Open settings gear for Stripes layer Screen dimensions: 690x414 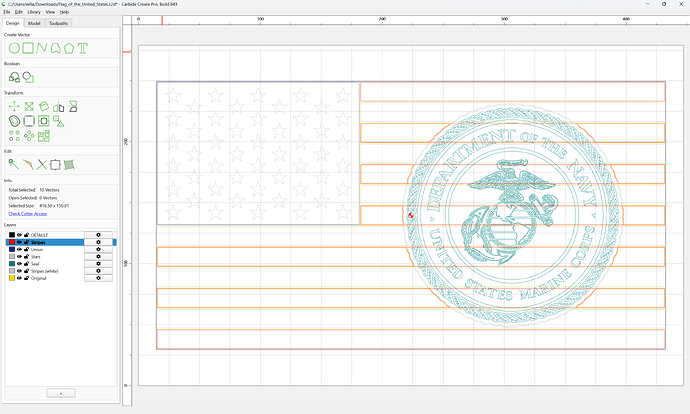pos(98,242)
